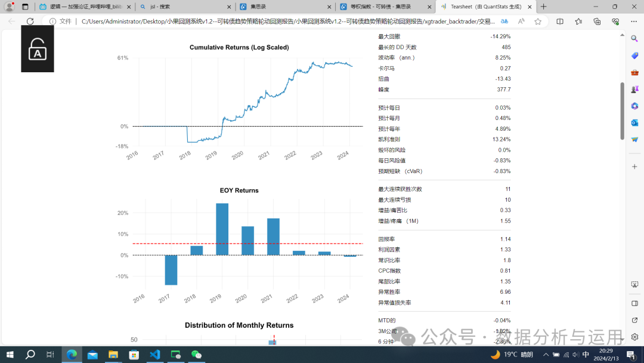Open the browser profile avatar
Screen dimensions: 644x363
(x=9, y=7)
